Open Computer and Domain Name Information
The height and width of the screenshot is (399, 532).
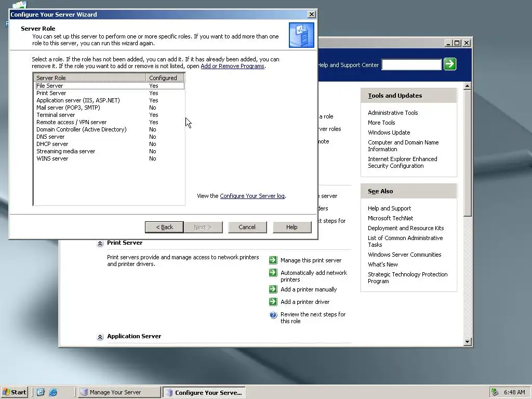[403, 145]
